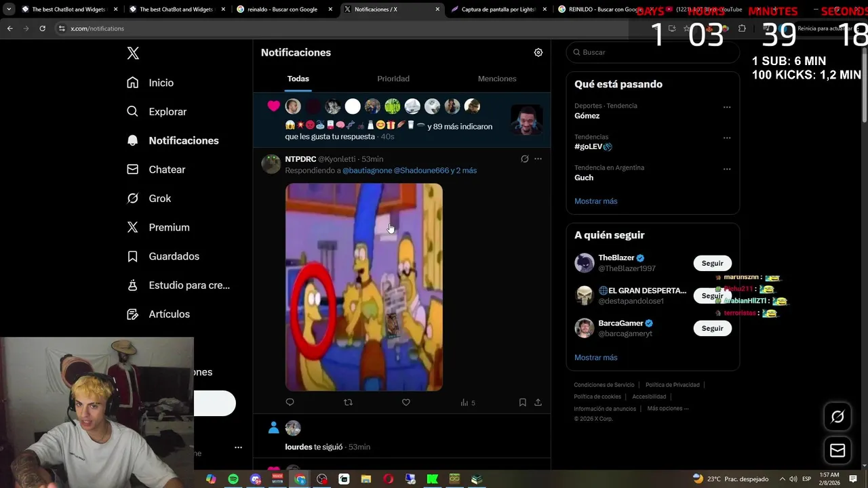Switch to the Todas tab
The image size is (868, 488).
click(298, 79)
